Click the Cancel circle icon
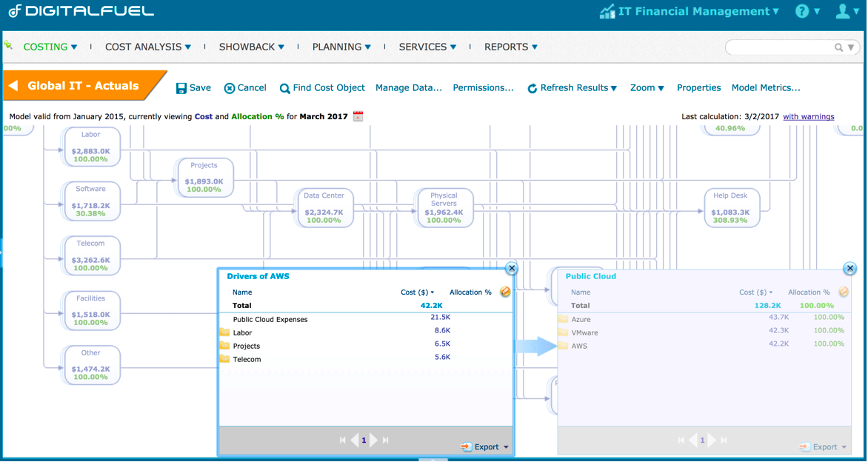The height and width of the screenshot is (462, 868). 229,88
